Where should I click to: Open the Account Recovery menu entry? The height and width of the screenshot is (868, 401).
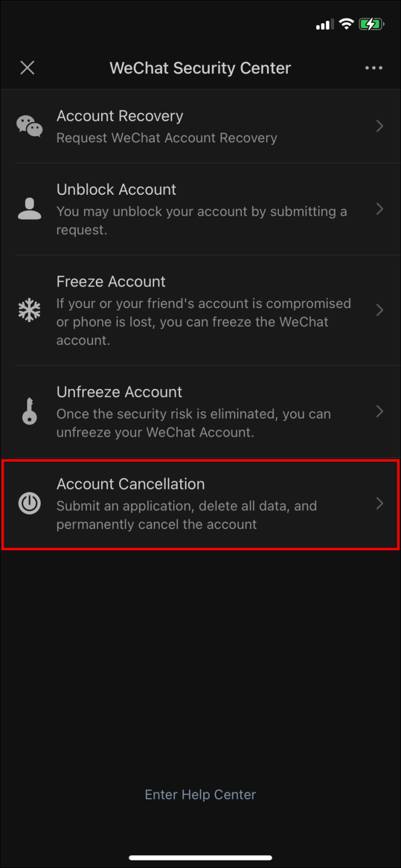coord(201,126)
